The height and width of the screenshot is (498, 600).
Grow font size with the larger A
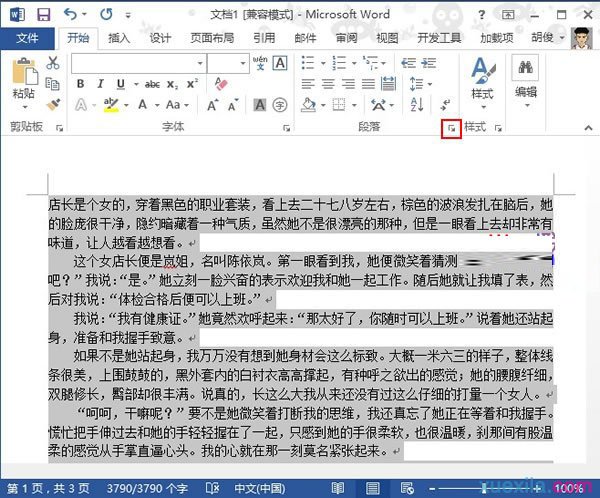213,104
